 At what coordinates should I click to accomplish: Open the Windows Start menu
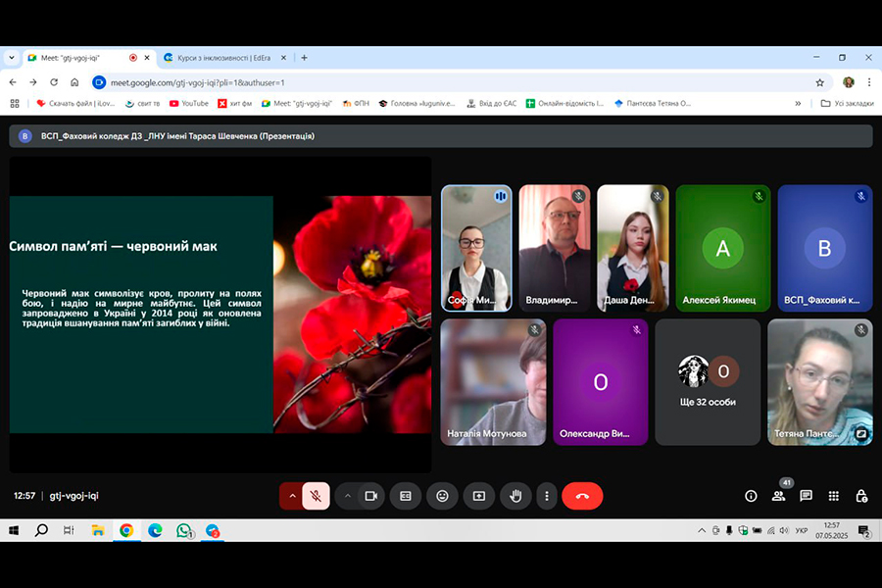pos(14,530)
